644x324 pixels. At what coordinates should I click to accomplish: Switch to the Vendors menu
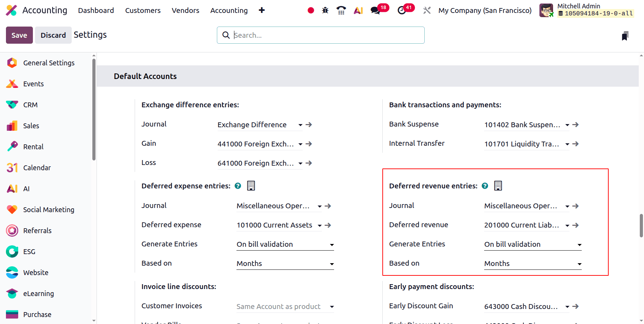coord(185,10)
